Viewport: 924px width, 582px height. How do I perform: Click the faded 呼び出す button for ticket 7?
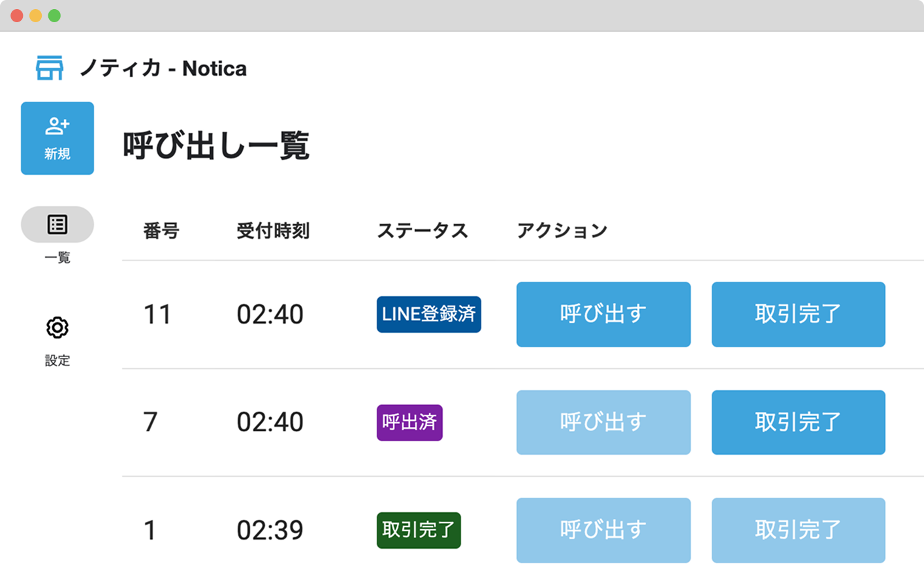pyautogui.click(x=603, y=422)
